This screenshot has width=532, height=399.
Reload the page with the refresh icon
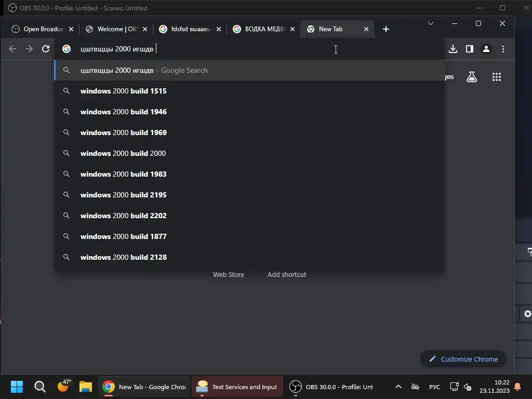coord(46,49)
